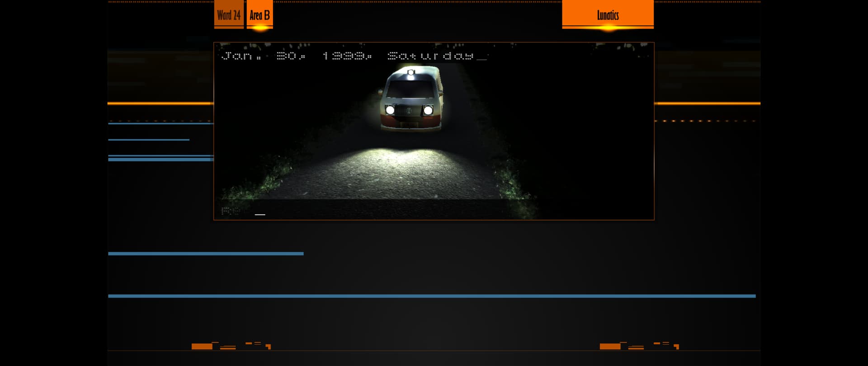Click the blinking text cursor in dialogue bar

pyautogui.click(x=260, y=214)
